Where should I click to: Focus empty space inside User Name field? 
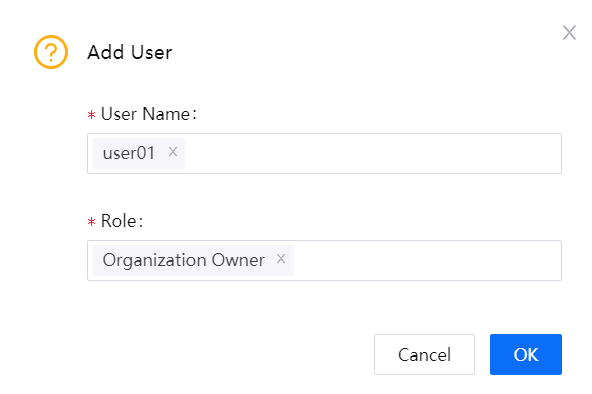click(x=372, y=154)
